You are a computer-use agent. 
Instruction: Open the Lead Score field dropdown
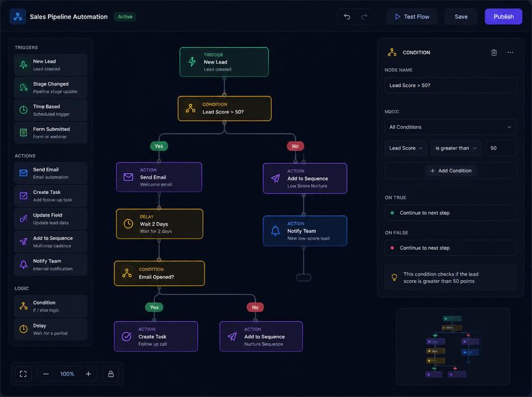(406, 148)
